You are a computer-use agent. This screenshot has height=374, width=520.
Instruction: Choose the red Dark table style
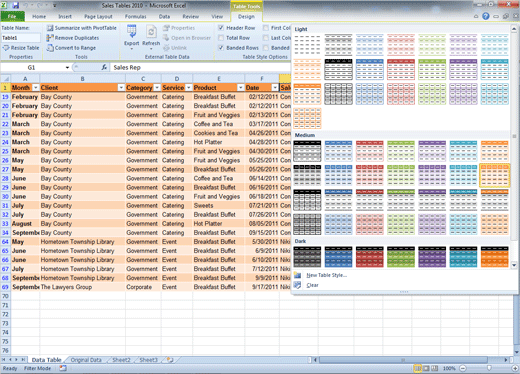click(370, 257)
